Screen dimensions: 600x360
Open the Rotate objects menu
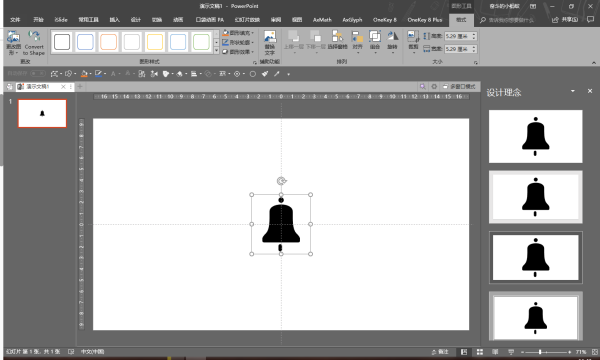tap(392, 41)
